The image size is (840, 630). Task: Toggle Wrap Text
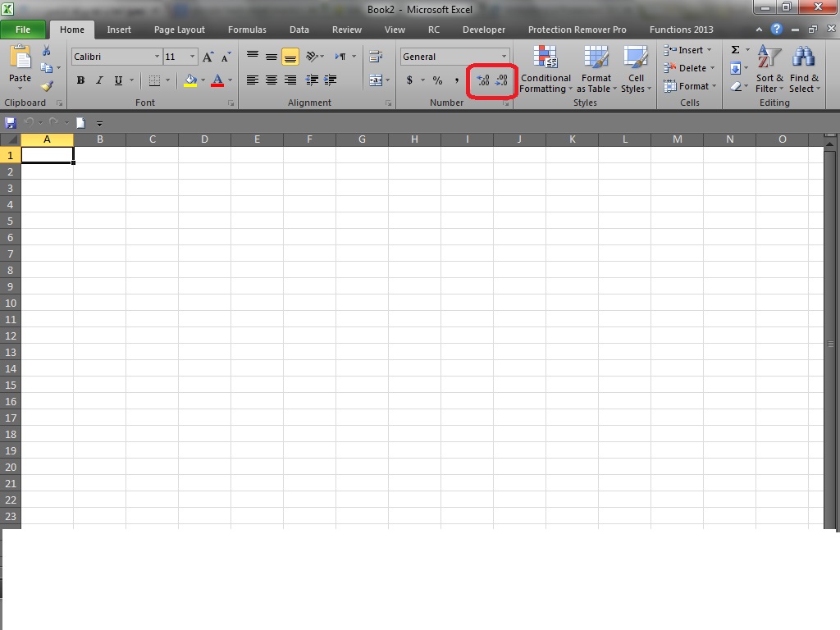pos(376,57)
